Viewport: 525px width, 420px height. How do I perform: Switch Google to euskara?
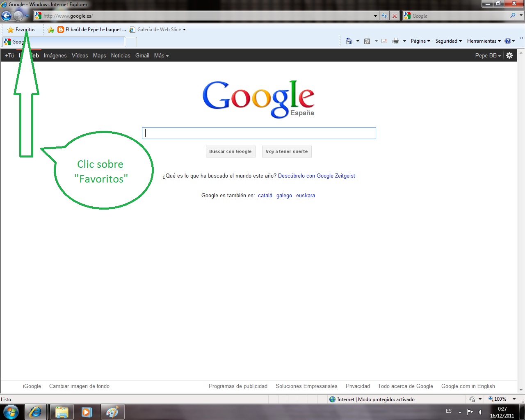pos(306,196)
